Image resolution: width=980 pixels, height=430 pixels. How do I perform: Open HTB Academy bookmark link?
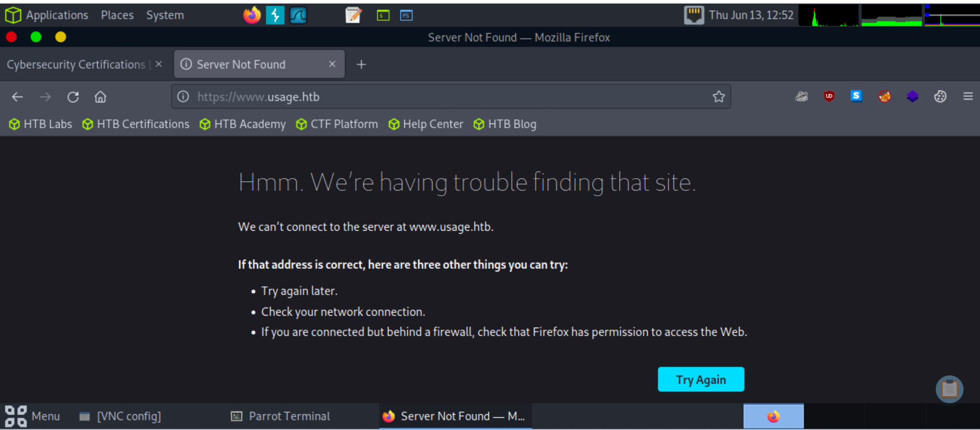point(243,124)
